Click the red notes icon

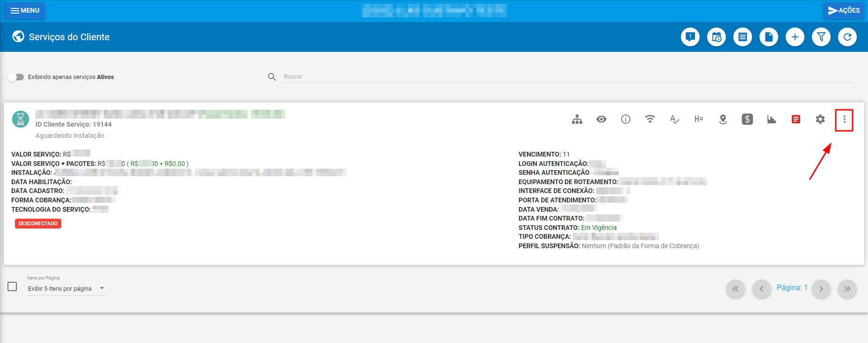pos(796,119)
